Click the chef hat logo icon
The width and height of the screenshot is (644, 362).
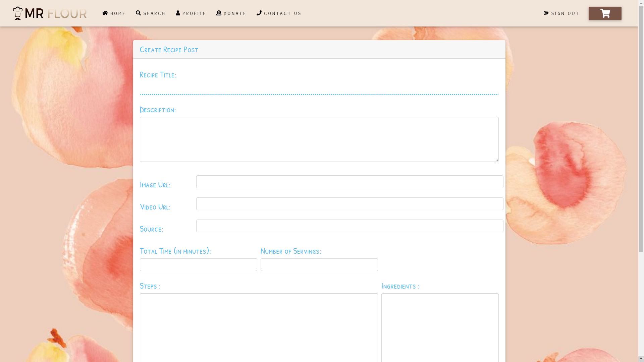pyautogui.click(x=17, y=13)
